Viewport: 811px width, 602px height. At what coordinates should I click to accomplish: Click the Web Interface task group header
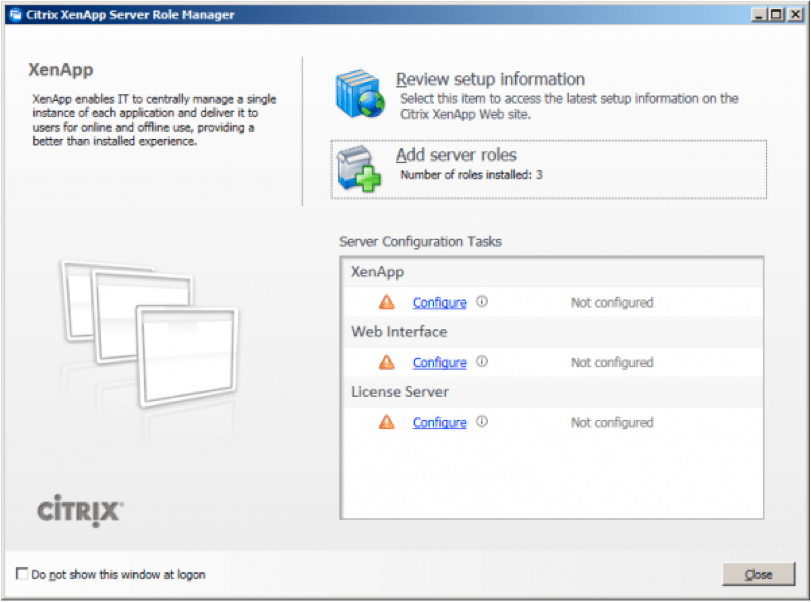click(552, 332)
